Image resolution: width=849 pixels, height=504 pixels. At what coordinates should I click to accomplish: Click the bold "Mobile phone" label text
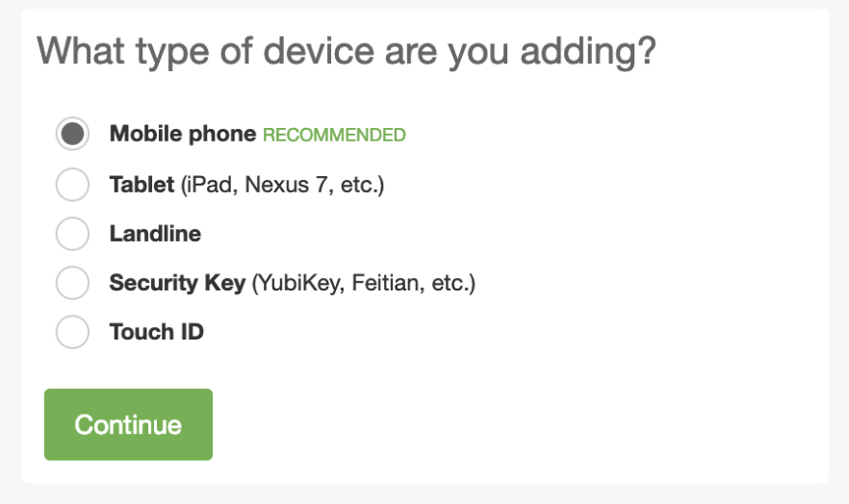point(183,134)
